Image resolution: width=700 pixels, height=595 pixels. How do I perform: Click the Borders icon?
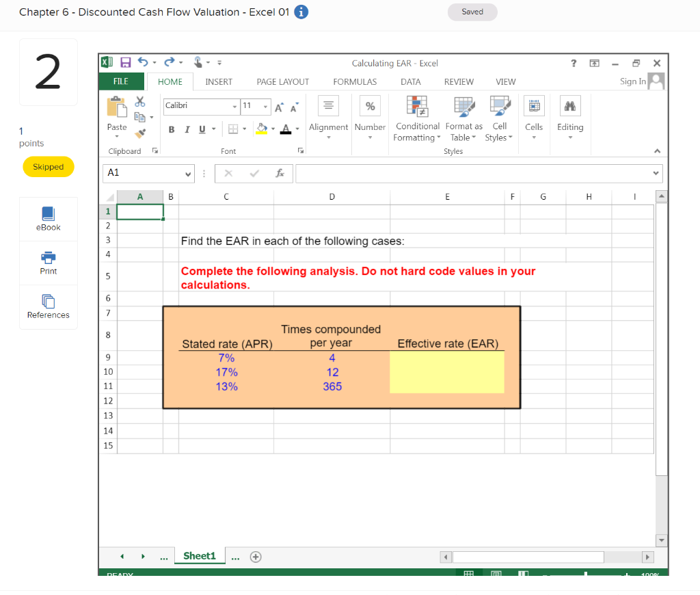click(233, 129)
